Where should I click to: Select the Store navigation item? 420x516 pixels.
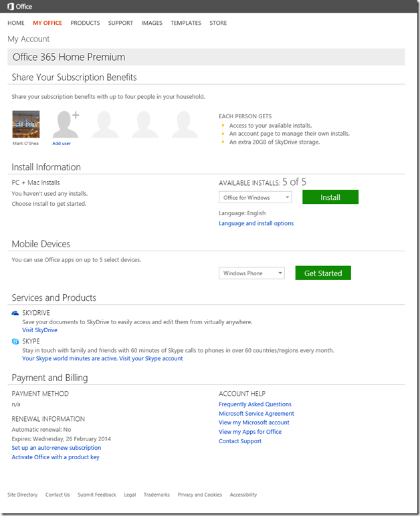[x=218, y=23]
